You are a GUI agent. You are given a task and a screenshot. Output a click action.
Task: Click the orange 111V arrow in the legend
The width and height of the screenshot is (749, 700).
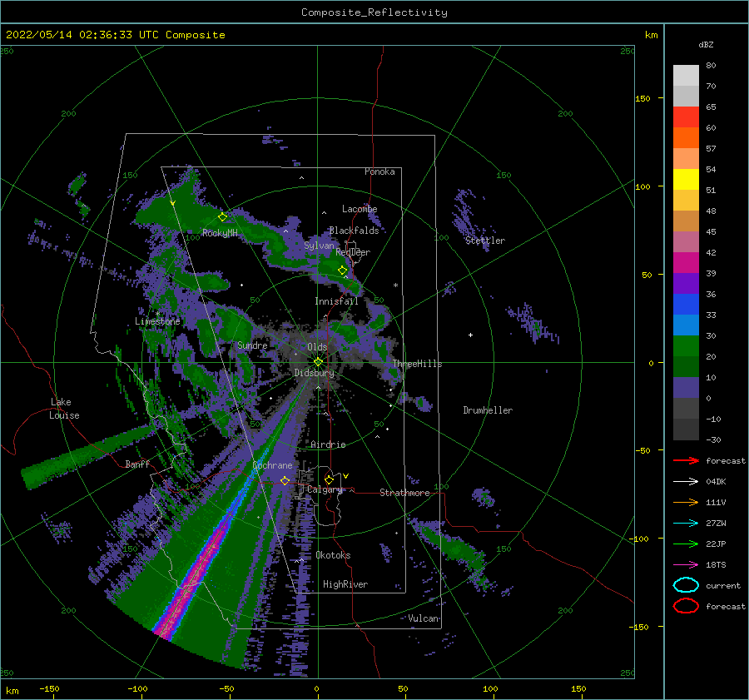[686, 502]
